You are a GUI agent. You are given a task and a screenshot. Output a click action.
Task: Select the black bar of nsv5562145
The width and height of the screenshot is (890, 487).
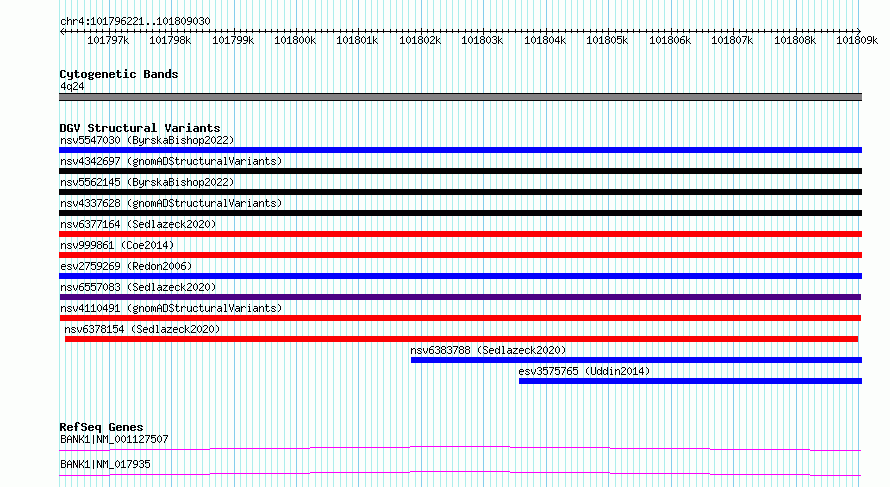pos(460,192)
